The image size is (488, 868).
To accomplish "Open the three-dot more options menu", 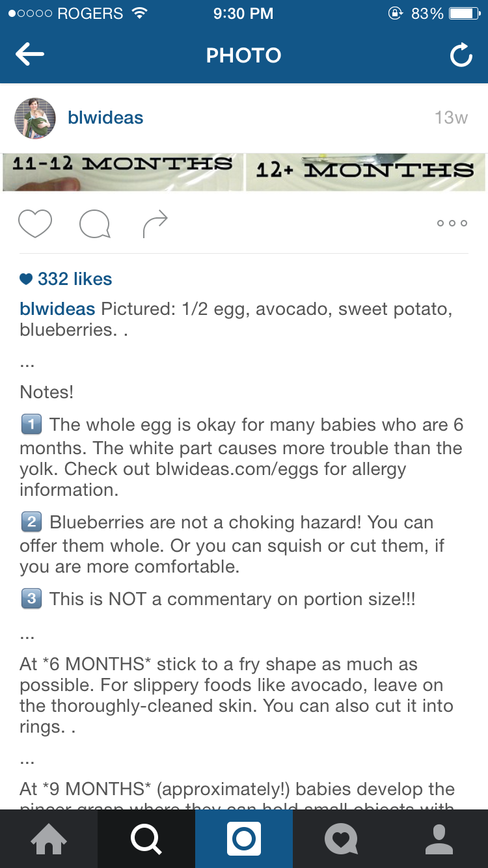I will click(452, 223).
